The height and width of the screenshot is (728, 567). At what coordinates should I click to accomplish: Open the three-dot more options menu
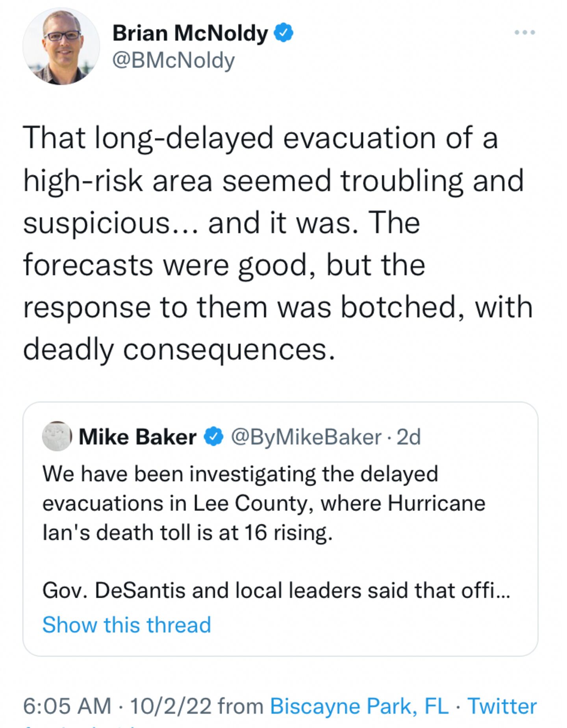coord(524,33)
